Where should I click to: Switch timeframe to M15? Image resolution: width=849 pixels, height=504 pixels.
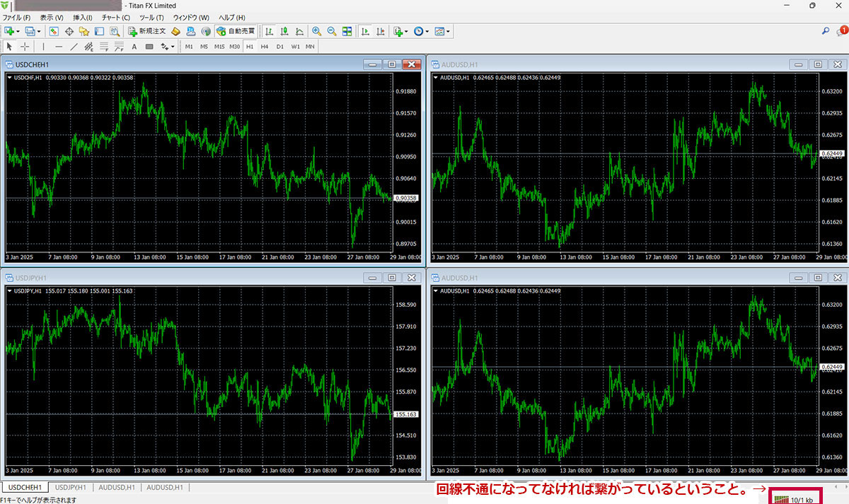pos(219,47)
